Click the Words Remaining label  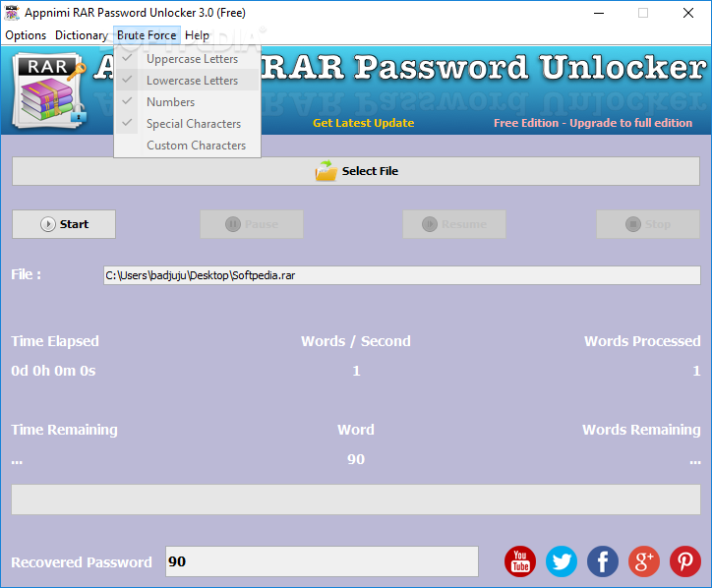click(641, 430)
